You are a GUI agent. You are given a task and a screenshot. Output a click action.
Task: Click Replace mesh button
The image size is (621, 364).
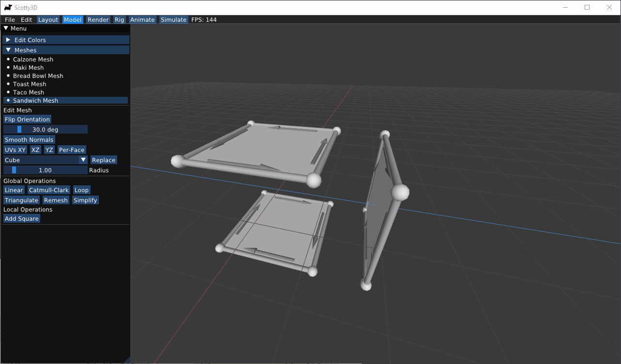click(x=104, y=160)
